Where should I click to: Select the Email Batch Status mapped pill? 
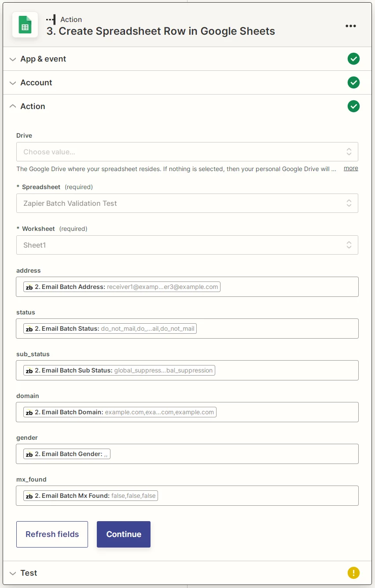[x=110, y=328]
